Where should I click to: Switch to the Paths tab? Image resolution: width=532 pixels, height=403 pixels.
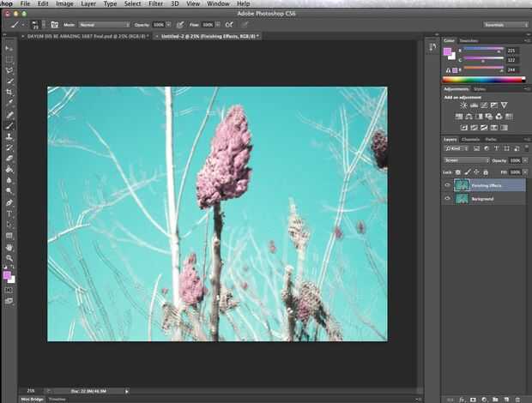[491, 139]
